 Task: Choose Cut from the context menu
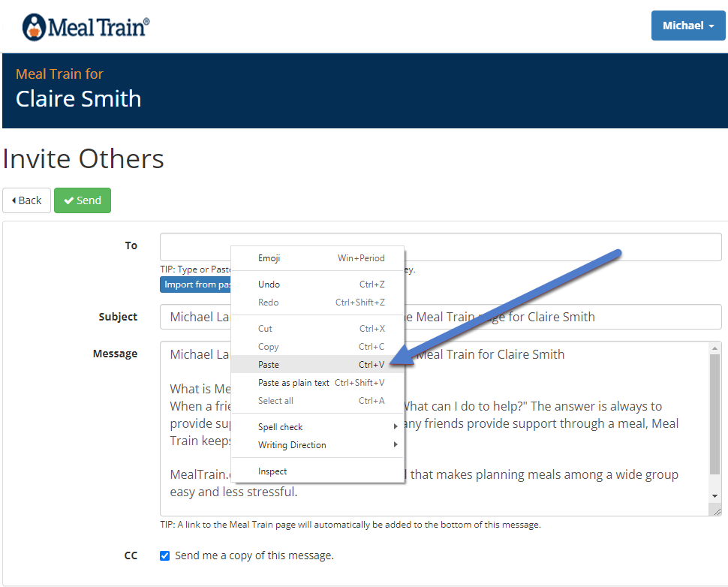click(317, 328)
